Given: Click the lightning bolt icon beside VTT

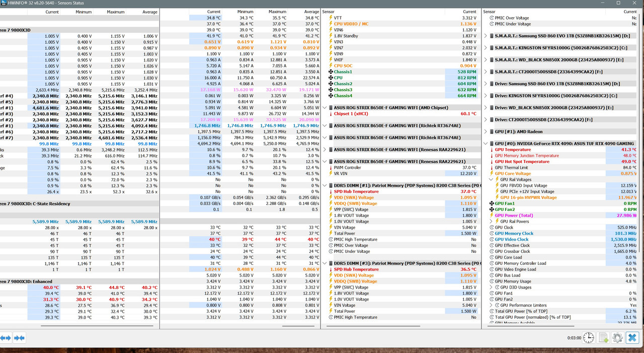Looking at the screenshot, I should pyautogui.click(x=331, y=18).
